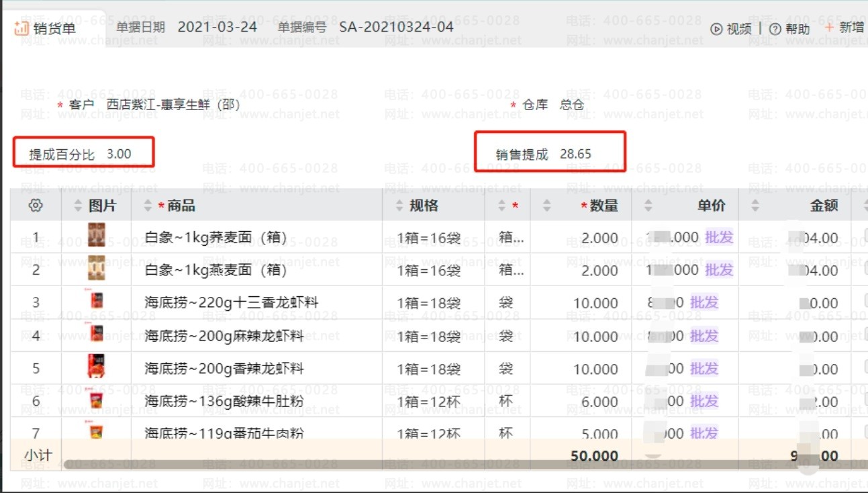Select product cell 海底捞~119g番茄牛肉粉
The height and width of the screenshot is (493, 868).
[x=224, y=433]
